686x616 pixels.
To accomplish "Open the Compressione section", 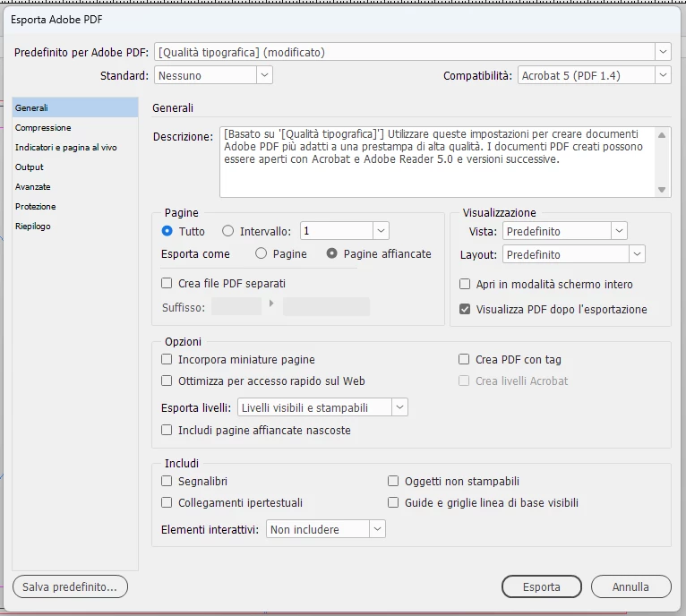I will (75, 127).
